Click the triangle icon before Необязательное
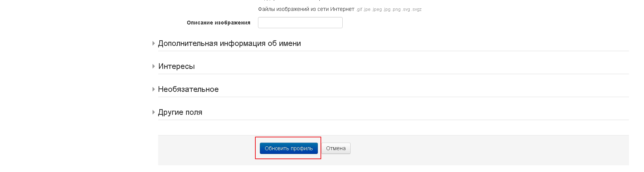Image resolution: width=644 pixels, height=172 pixels. tap(154, 90)
